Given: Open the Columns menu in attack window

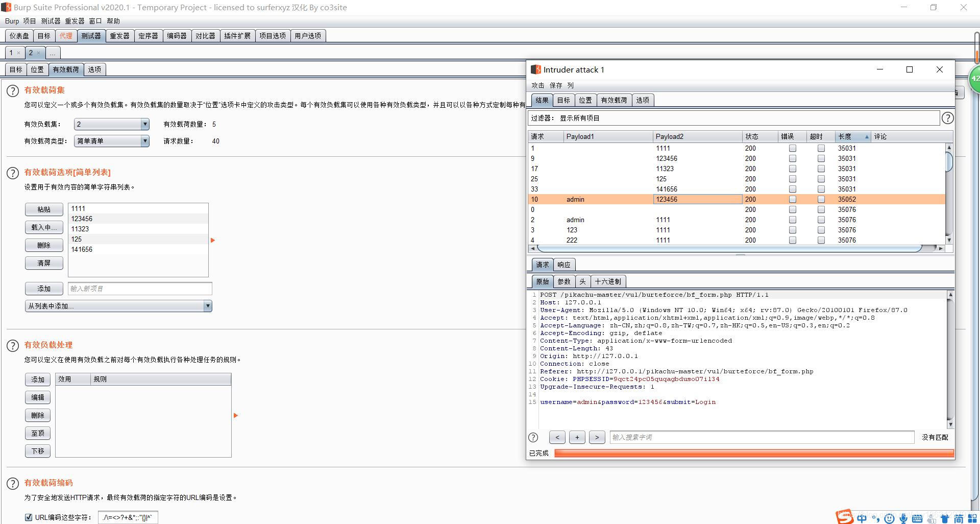Looking at the screenshot, I should 571,85.
